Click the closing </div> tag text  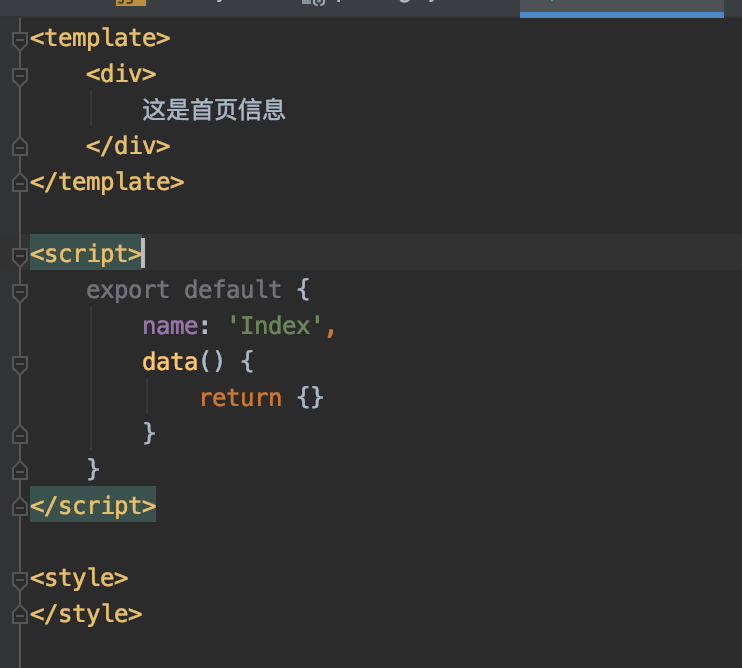[128, 146]
